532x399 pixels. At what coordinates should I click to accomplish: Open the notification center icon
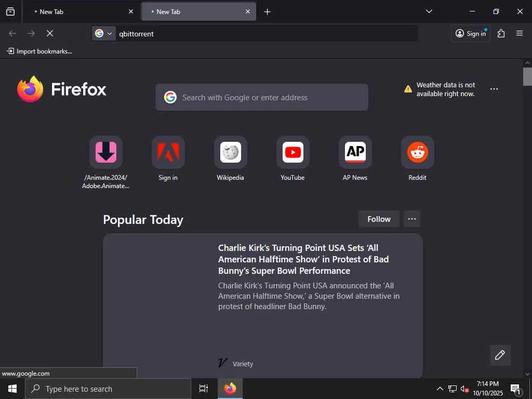[x=516, y=389]
